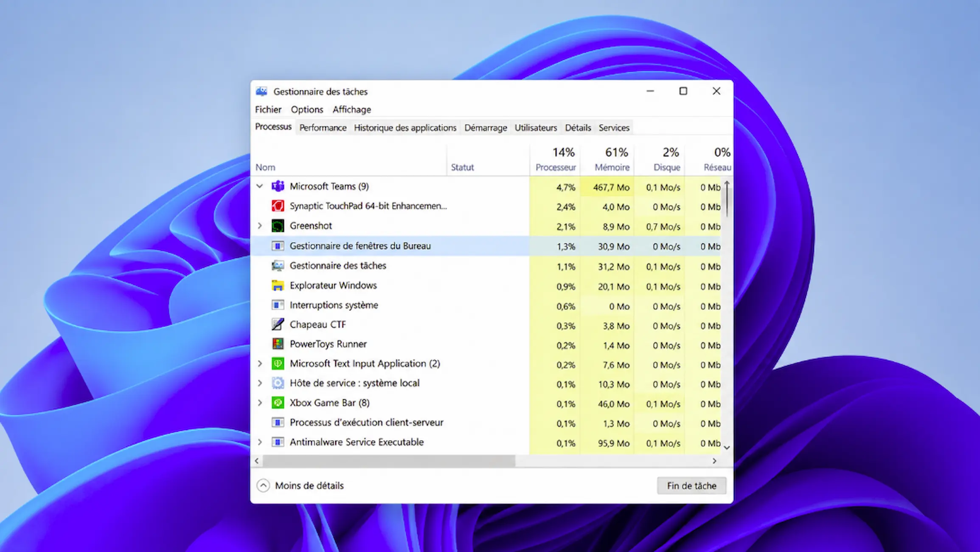
Task: Open the Fichier menu
Action: [268, 110]
